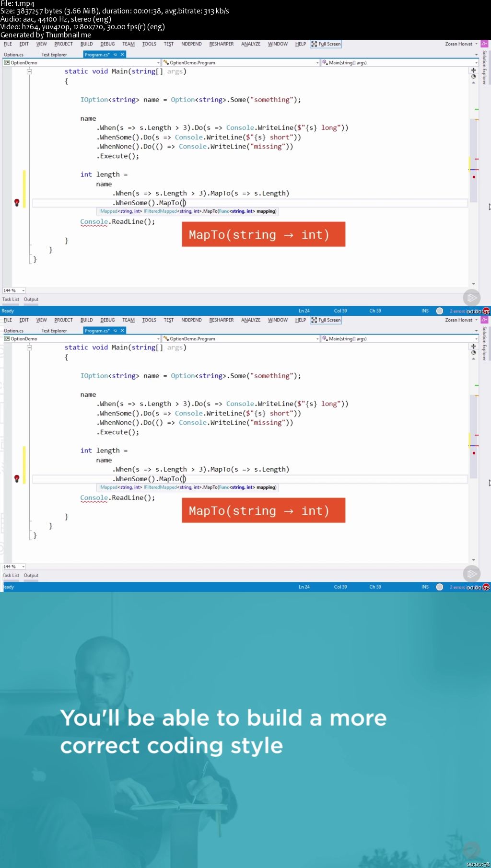Click ReSharper status circle in lower status bar
The width and height of the screenshot is (491, 868).
pyautogui.click(x=440, y=587)
